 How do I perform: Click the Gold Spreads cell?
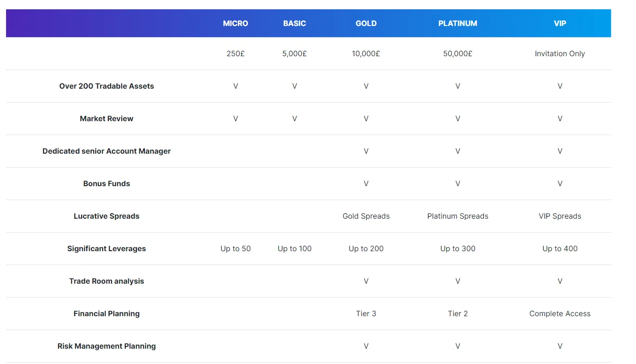[x=366, y=216]
